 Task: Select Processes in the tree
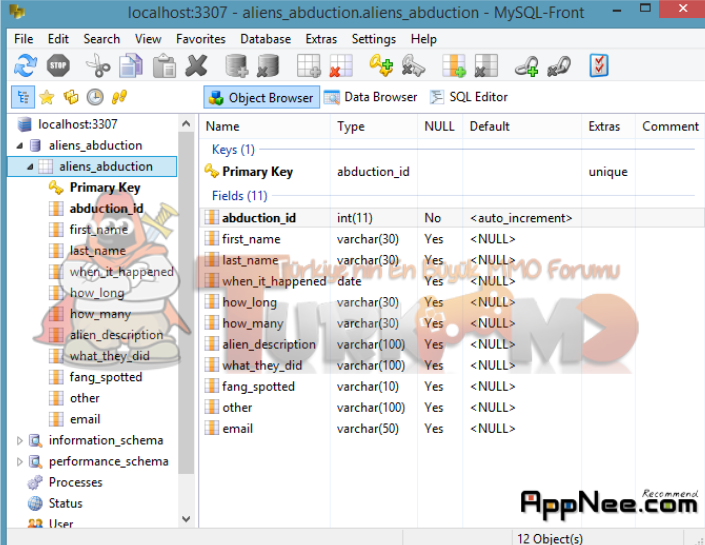[x=76, y=482]
